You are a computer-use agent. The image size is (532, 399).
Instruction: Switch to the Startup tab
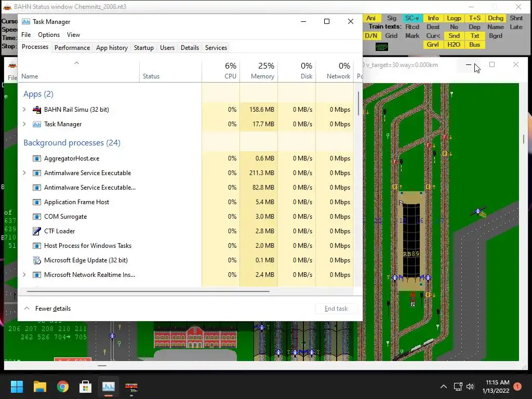[x=144, y=48]
